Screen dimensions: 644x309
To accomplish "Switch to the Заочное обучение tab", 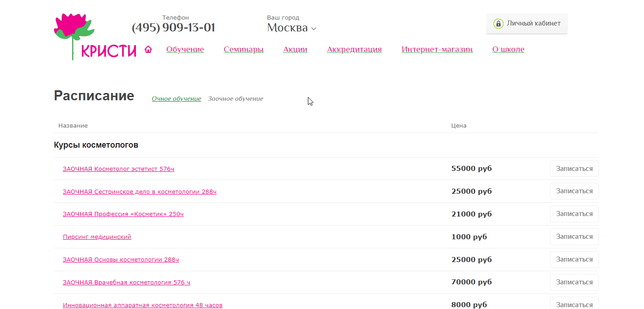I will pyautogui.click(x=235, y=99).
